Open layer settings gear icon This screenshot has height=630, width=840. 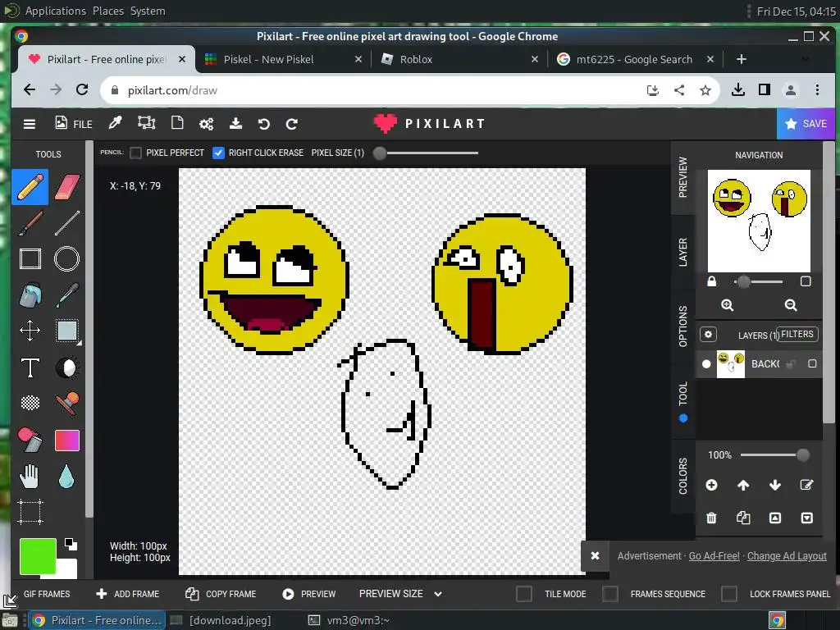pos(708,335)
